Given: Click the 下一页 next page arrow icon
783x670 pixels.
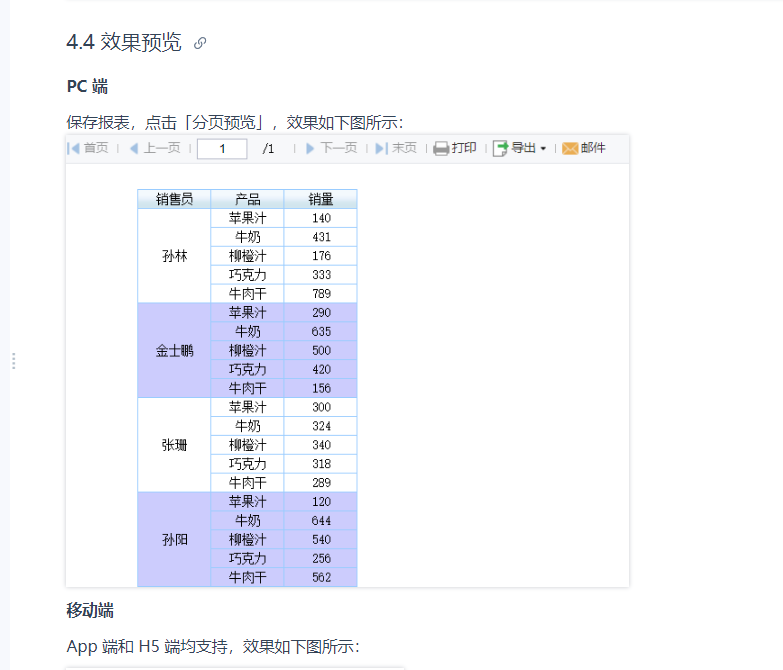Looking at the screenshot, I should (310, 148).
